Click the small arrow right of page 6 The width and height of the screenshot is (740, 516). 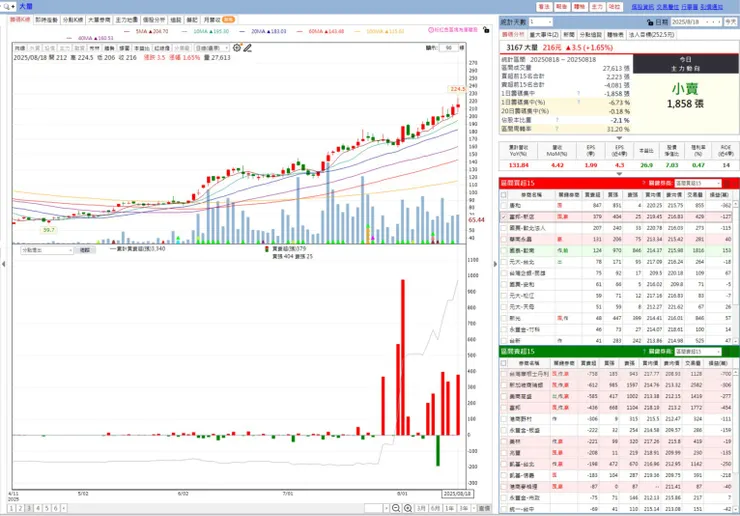tap(64, 508)
